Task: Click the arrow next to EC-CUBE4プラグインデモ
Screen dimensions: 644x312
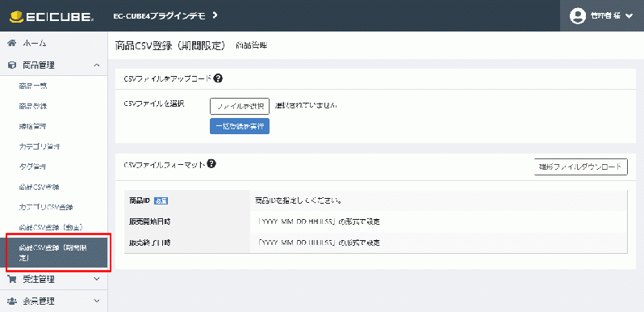Action: pos(215,15)
